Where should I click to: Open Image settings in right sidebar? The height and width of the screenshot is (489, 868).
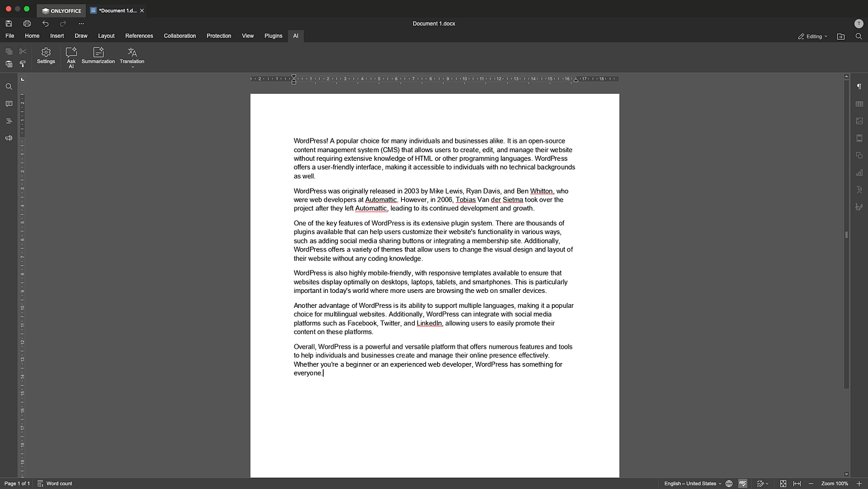pyautogui.click(x=859, y=121)
